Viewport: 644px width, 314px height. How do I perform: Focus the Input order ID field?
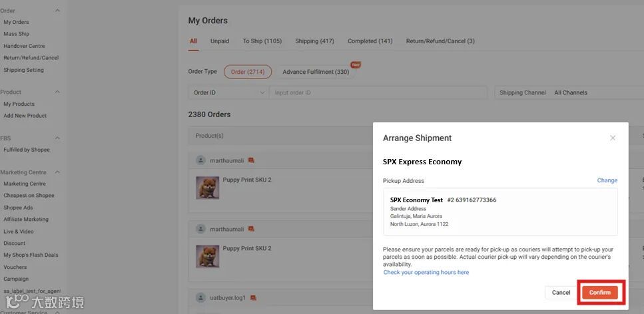tap(378, 92)
